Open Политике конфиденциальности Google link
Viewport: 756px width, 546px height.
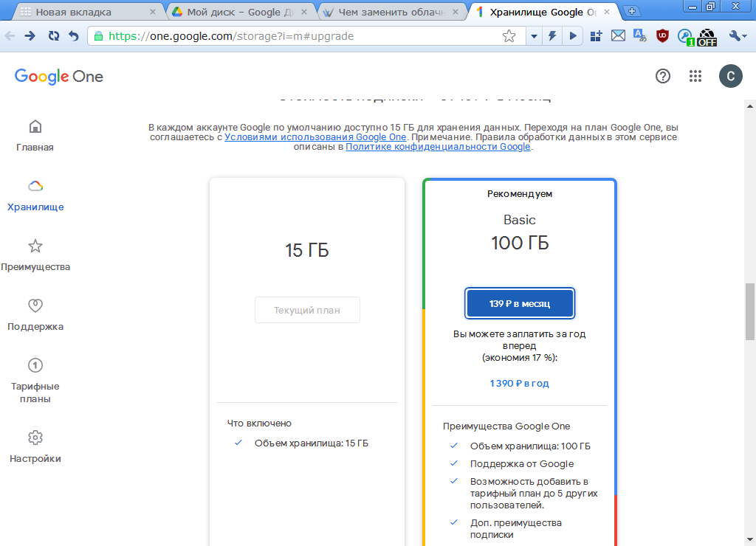point(438,147)
